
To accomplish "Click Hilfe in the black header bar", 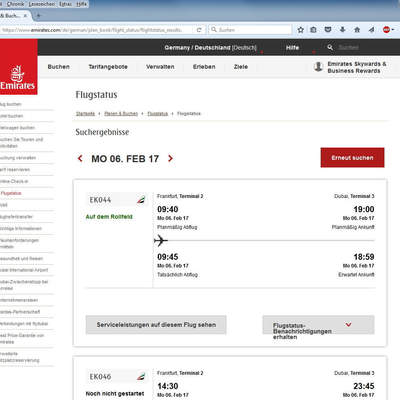I will (x=292, y=48).
